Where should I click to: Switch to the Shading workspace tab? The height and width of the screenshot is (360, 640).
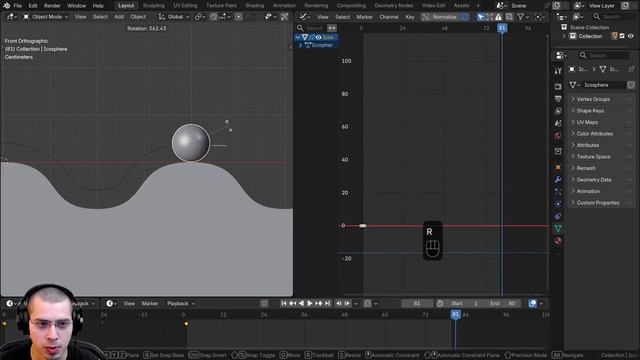(254, 6)
